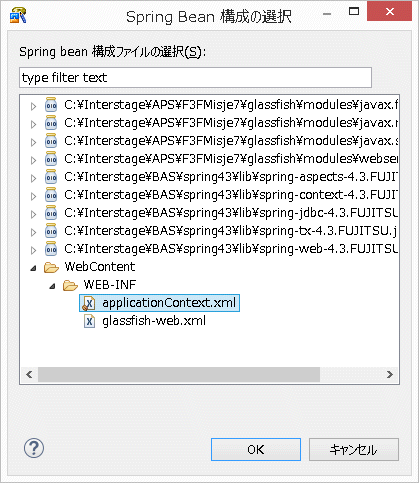Image resolution: width=419 pixels, height=483 pixels.
Task: Collapse the WebContent folder
Action: (33, 268)
